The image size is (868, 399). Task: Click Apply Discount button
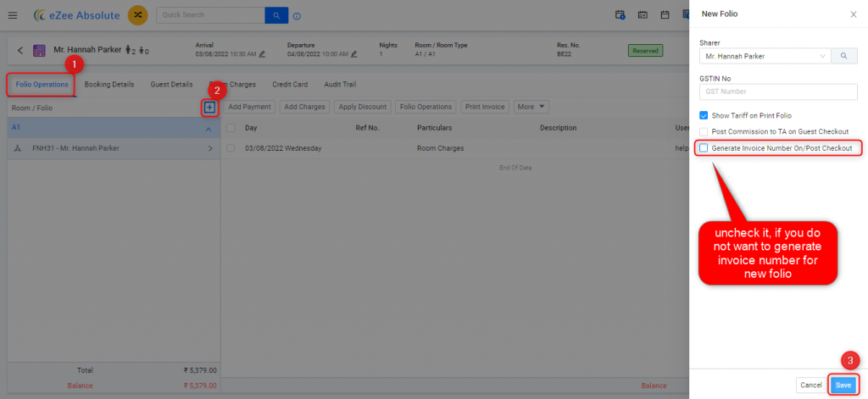click(x=363, y=107)
